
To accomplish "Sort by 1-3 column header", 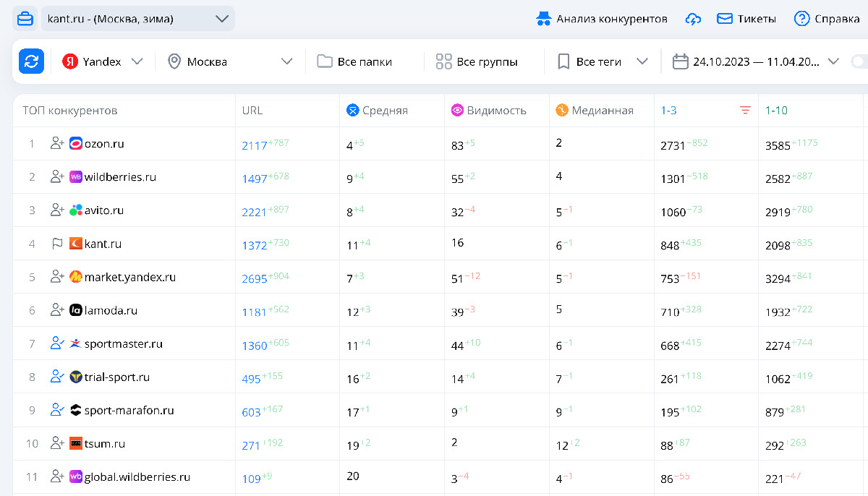I will (669, 111).
